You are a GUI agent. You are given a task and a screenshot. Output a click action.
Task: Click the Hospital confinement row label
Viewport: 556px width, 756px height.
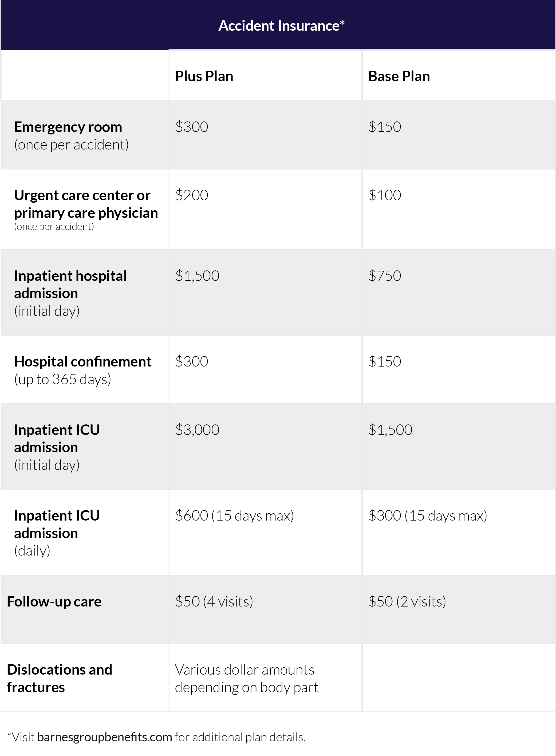pyautogui.click(x=83, y=362)
